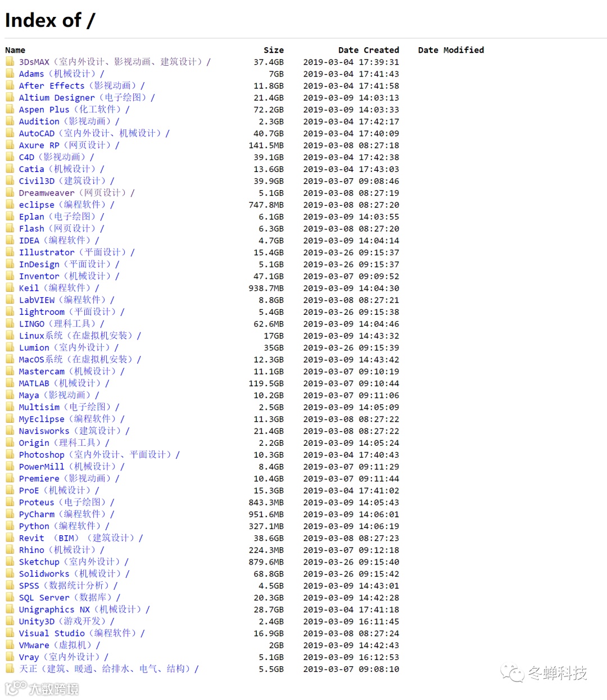Click the folder icon beside Photoshop
Screen dimensions: 607x700
10,454
